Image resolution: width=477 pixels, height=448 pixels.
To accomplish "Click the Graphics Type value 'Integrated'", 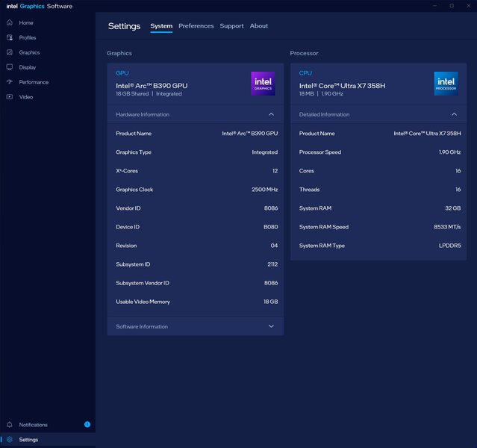I will click(x=265, y=152).
